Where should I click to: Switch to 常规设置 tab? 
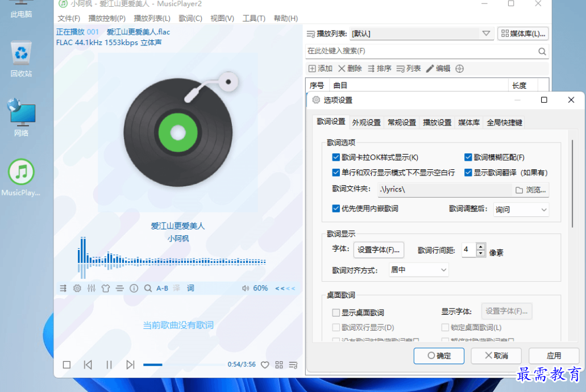pos(402,123)
